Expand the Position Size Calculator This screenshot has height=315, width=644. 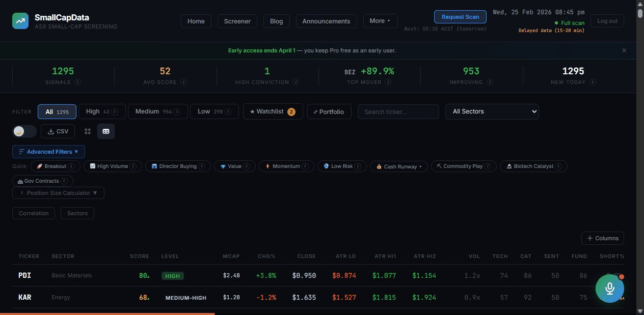(58, 193)
